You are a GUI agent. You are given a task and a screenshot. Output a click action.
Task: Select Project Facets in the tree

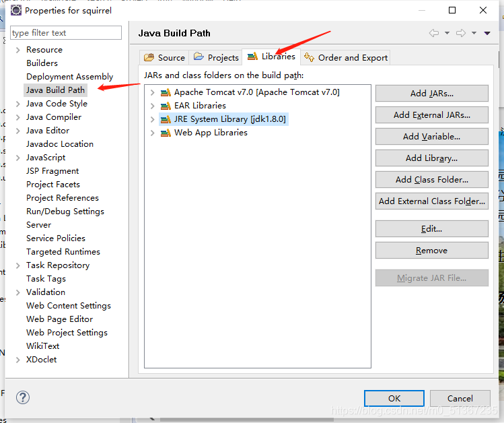pyautogui.click(x=53, y=185)
